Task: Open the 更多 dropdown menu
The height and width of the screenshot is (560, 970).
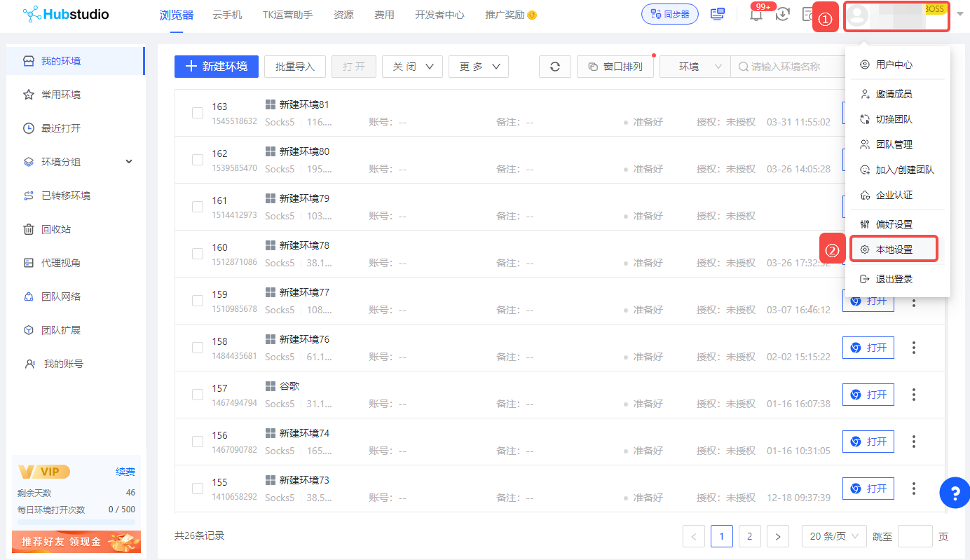Action: [479, 67]
